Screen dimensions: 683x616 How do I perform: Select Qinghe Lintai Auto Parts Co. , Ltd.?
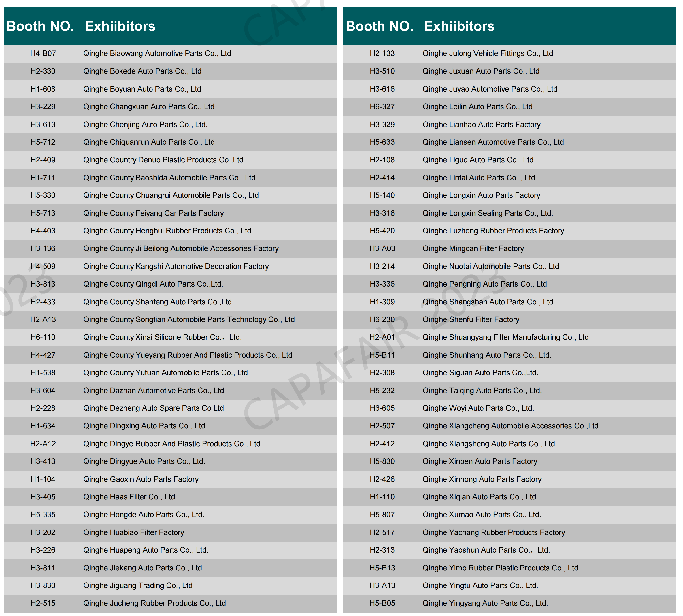480,178
